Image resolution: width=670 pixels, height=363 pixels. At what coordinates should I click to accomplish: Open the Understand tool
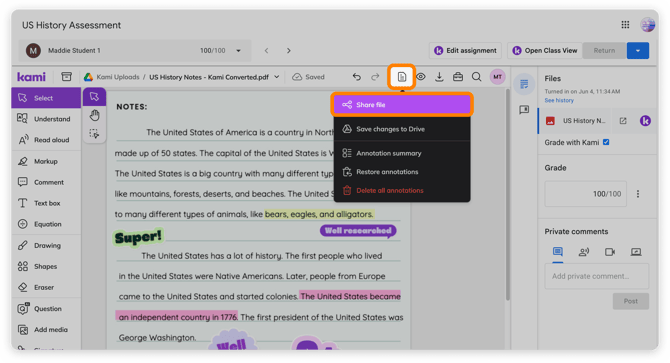coord(46,119)
